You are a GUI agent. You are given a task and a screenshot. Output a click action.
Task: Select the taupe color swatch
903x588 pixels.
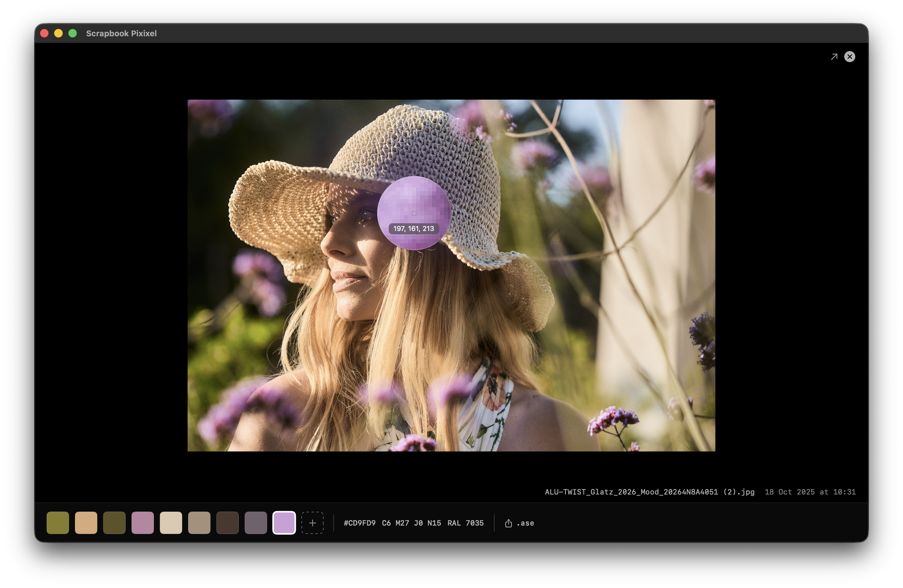[199, 523]
